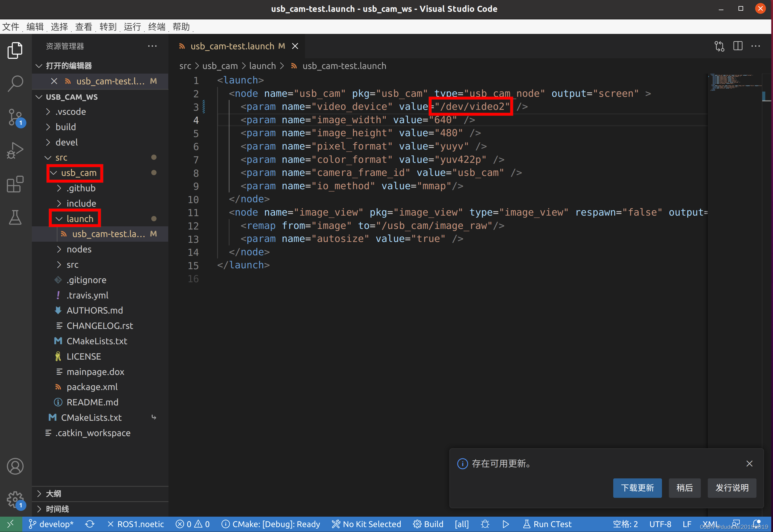Image resolution: width=773 pixels, height=532 pixels.
Task: Close the usb_cam-test.launch editor tab
Action: coord(295,46)
